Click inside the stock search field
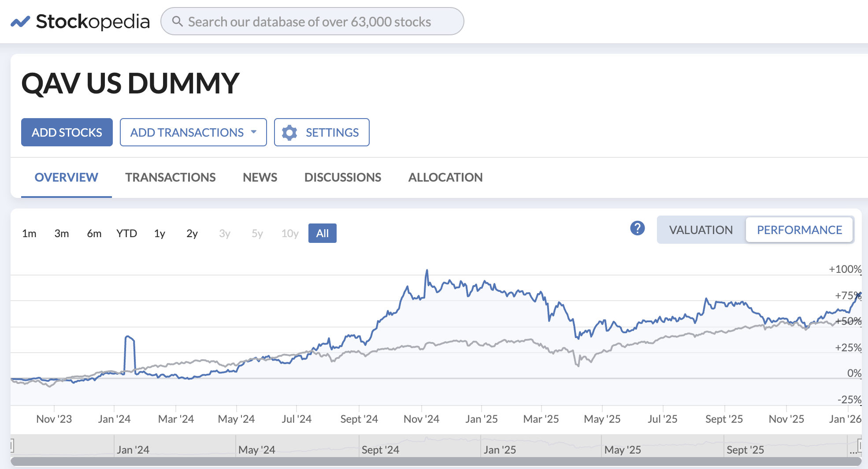The image size is (868, 469). 313,21
